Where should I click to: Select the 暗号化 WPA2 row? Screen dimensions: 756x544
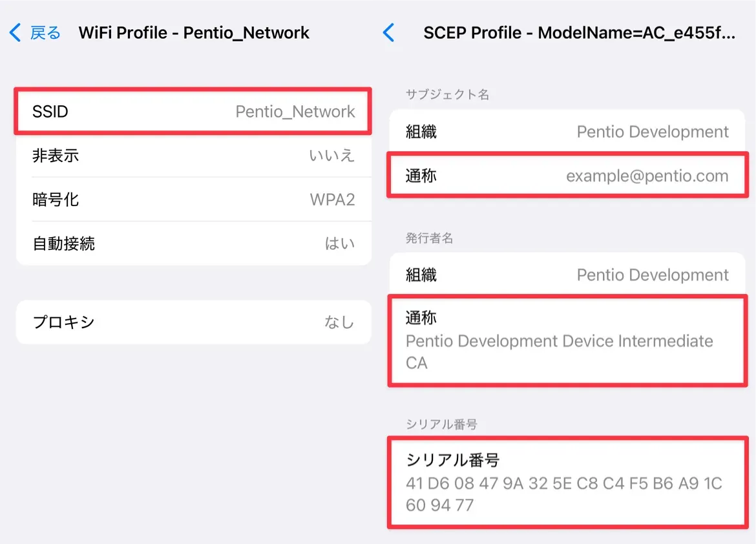193,200
